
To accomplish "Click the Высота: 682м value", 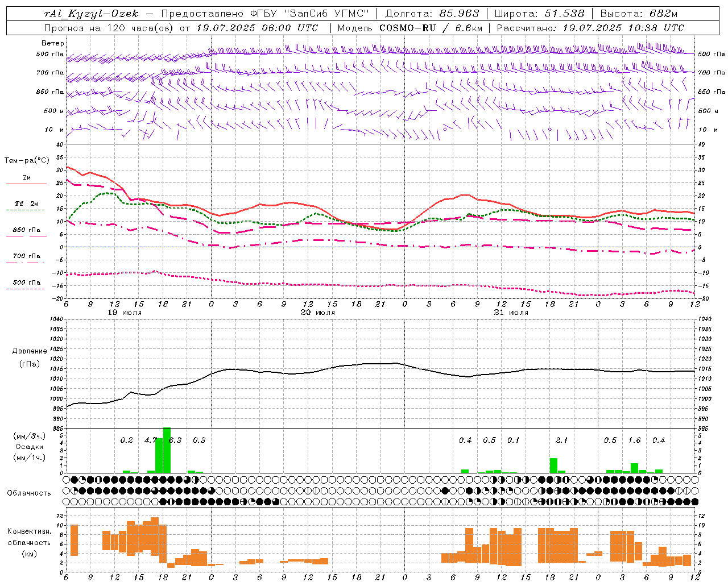I will coord(639,14).
